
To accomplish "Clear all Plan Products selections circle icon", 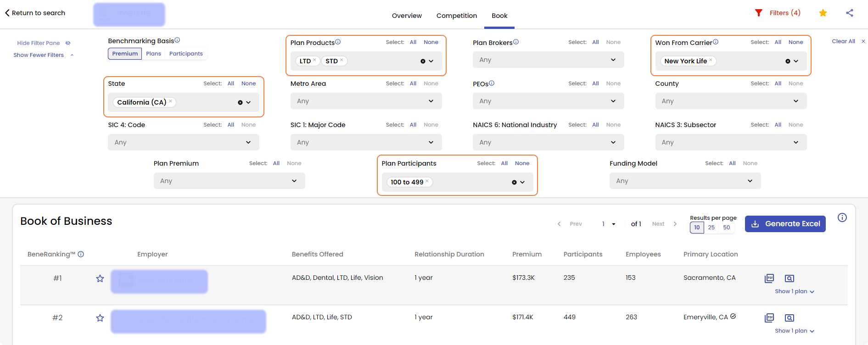I will click(x=423, y=61).
